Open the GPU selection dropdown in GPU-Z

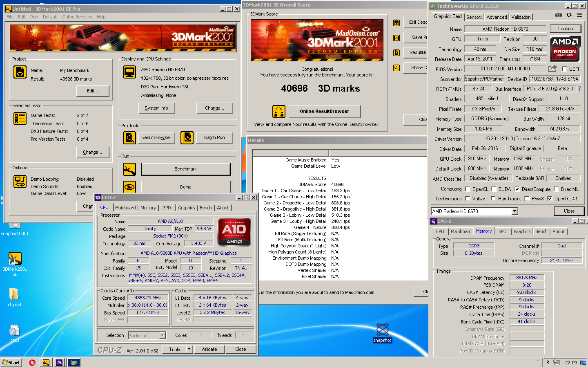pos(514,211)
